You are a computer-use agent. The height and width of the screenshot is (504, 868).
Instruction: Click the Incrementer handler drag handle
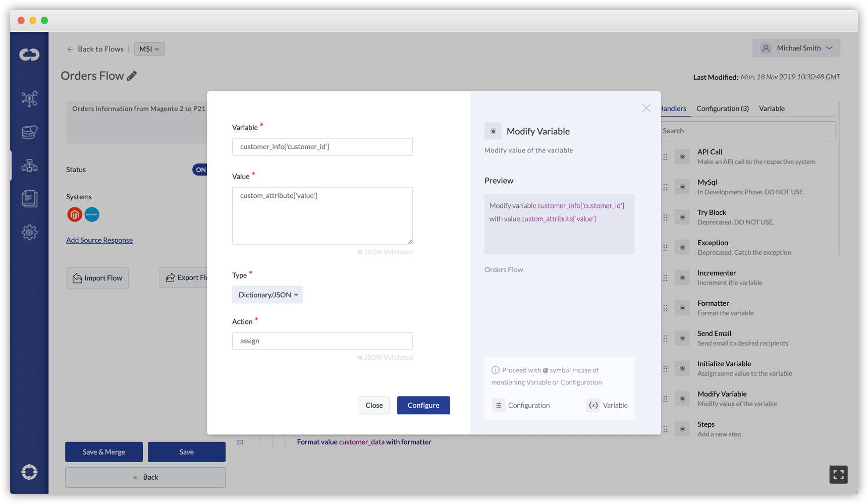(x=666, y=278)
